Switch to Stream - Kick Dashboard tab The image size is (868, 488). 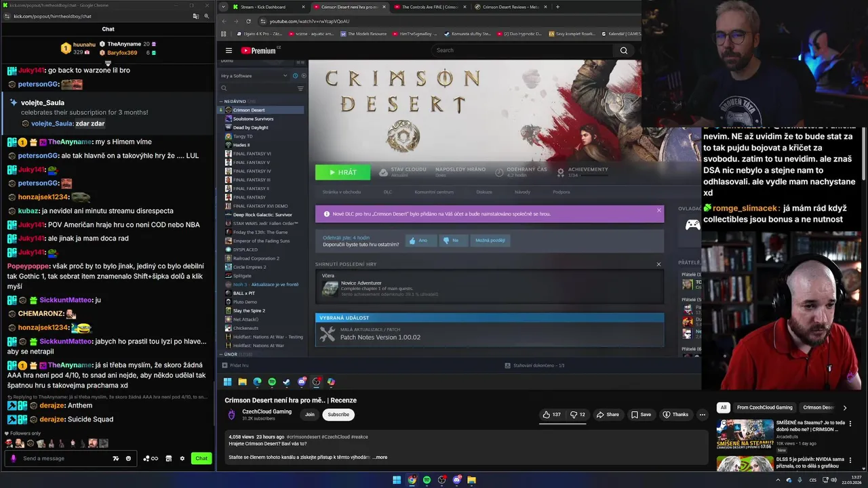click(269, 7)
